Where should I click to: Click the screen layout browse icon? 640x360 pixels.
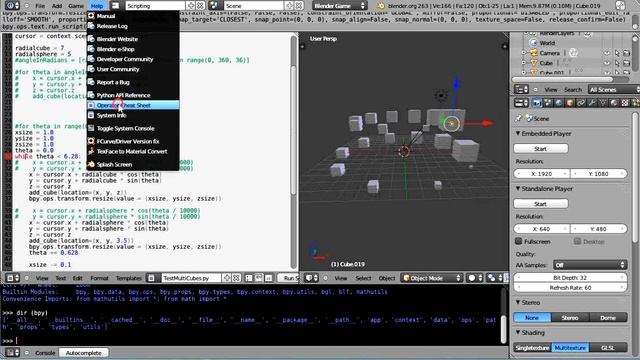click(x=116, y=6)
